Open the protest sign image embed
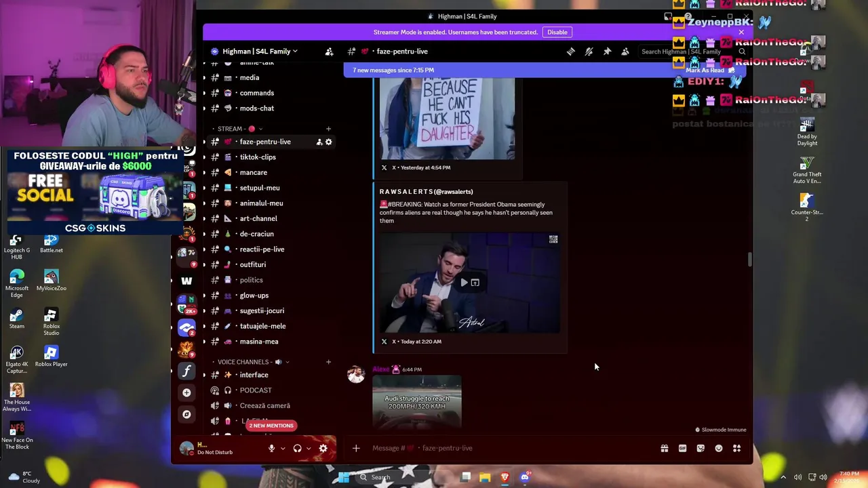 [x=447, y=119]
